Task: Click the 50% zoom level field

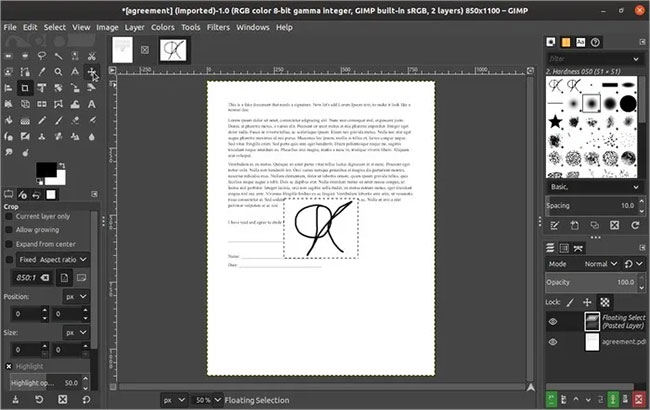Action: pos(206,400)
